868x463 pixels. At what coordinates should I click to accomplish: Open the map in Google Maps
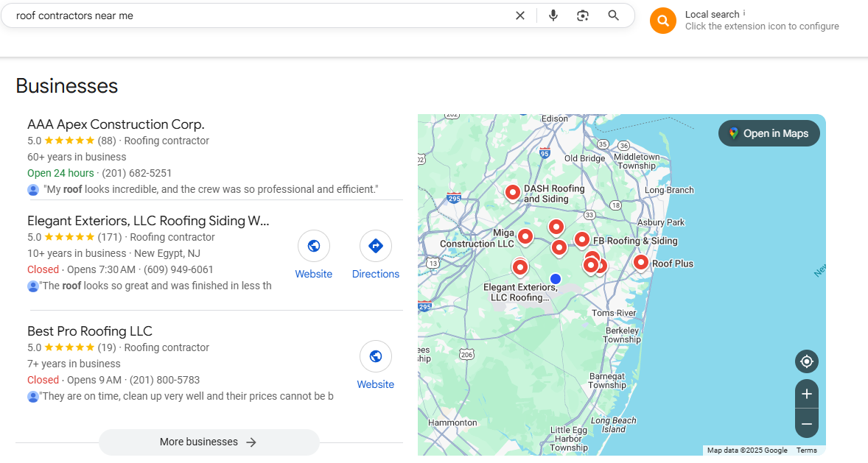coord(769,133)
